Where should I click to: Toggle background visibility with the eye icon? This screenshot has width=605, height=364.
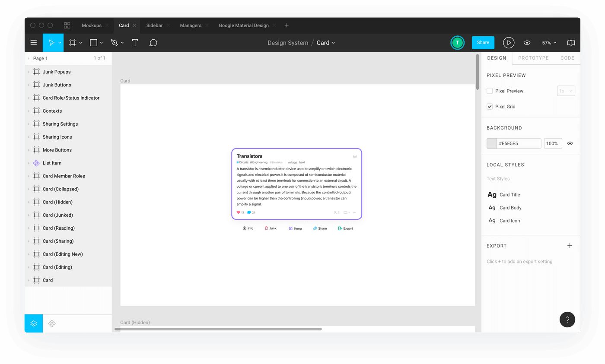point(570,143)
